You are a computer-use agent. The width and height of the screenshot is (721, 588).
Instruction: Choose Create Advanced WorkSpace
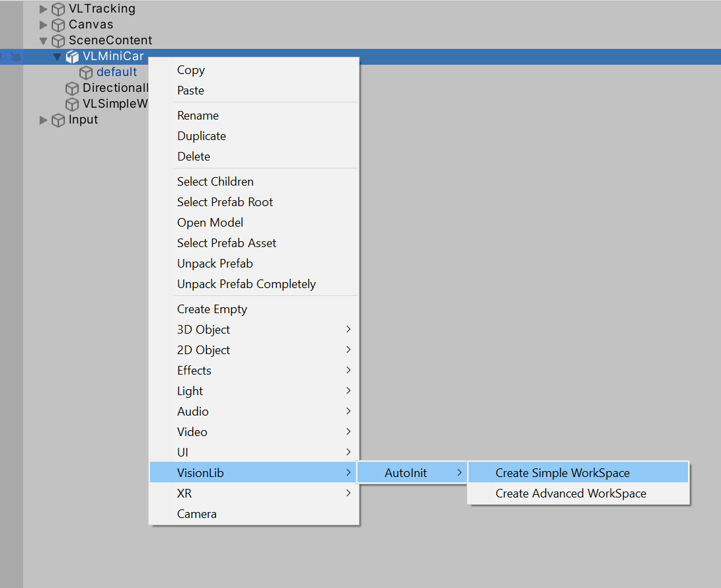click(570, 494)
